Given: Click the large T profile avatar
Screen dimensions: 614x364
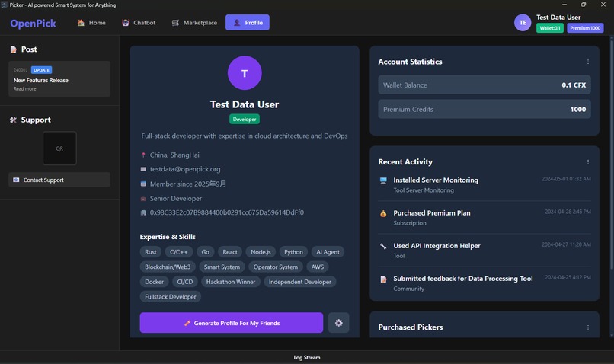Looking at the screenshot, I should point(245,73).
